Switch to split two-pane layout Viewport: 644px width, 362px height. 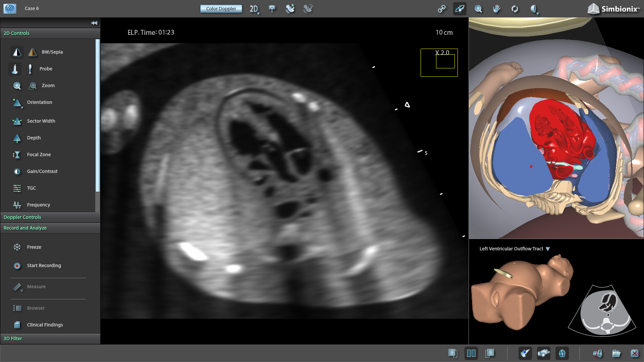pos(471,353)
